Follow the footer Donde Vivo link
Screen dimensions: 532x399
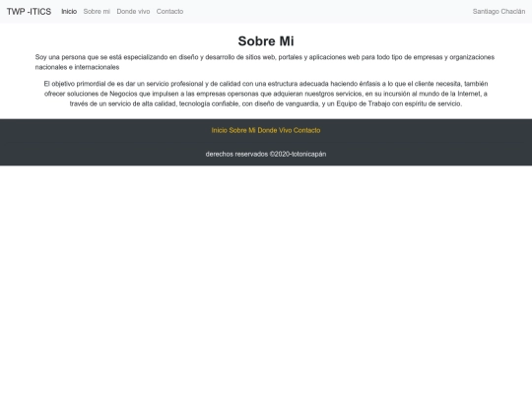pyautogui.click(x=275, y=130)
